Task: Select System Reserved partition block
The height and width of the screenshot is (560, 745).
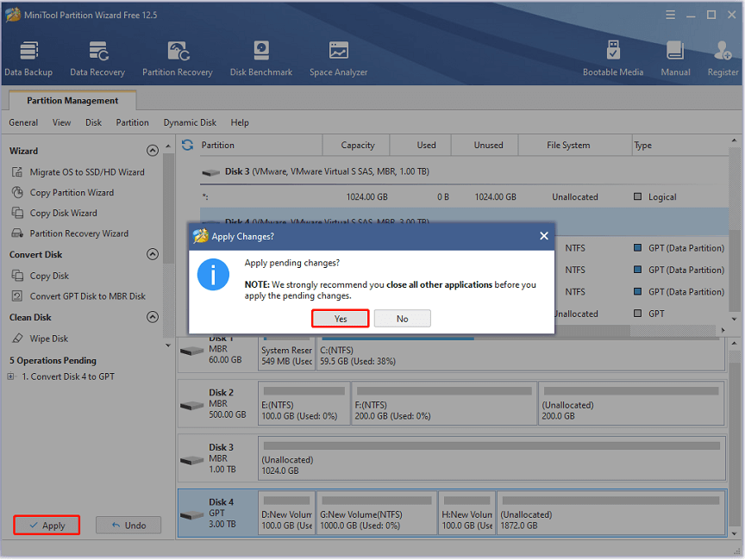Action: 286,356
